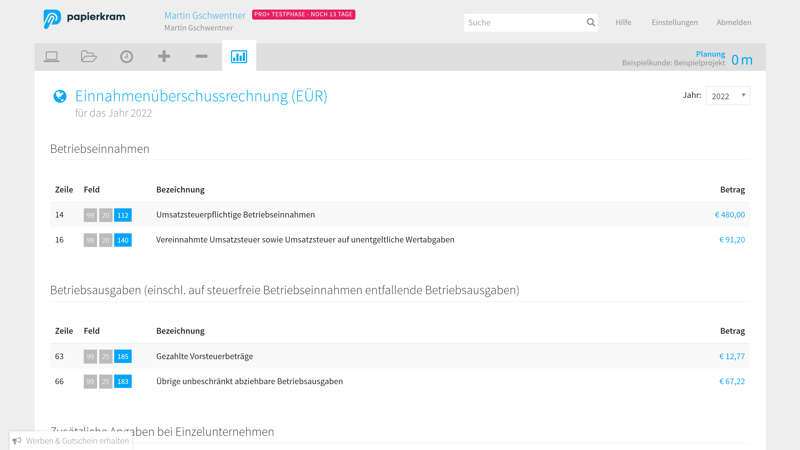Open Martin Gschwentner account menu
800x450 pixels.
[205, 15]
